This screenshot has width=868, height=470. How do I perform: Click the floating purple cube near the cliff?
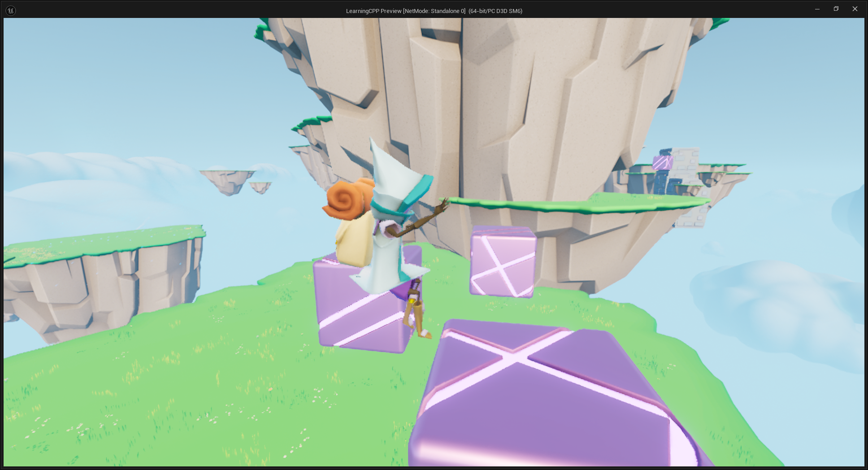[503, 261]
